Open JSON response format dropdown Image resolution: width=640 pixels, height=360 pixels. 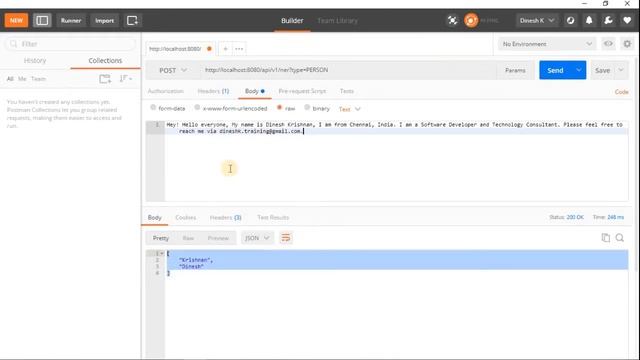pos(257,238)
